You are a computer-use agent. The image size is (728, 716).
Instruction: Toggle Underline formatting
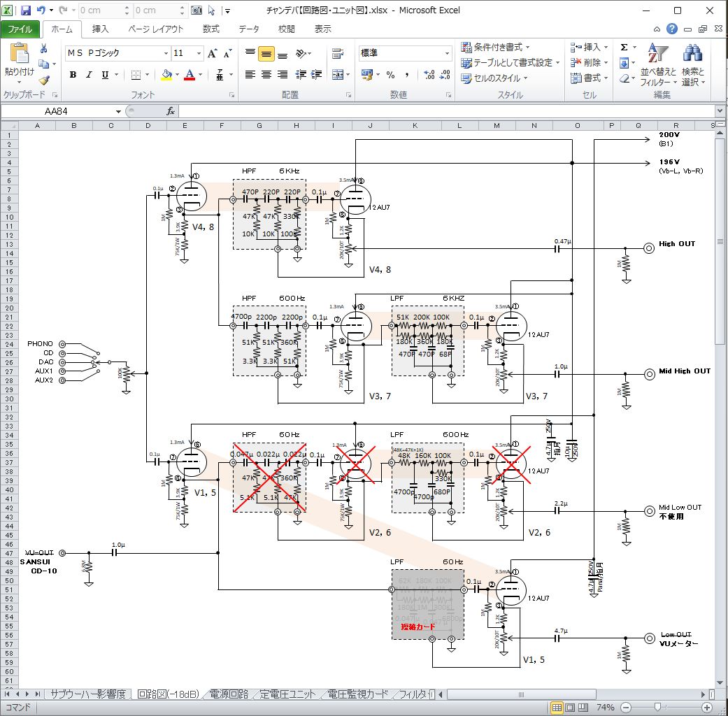tap(106, 74)
